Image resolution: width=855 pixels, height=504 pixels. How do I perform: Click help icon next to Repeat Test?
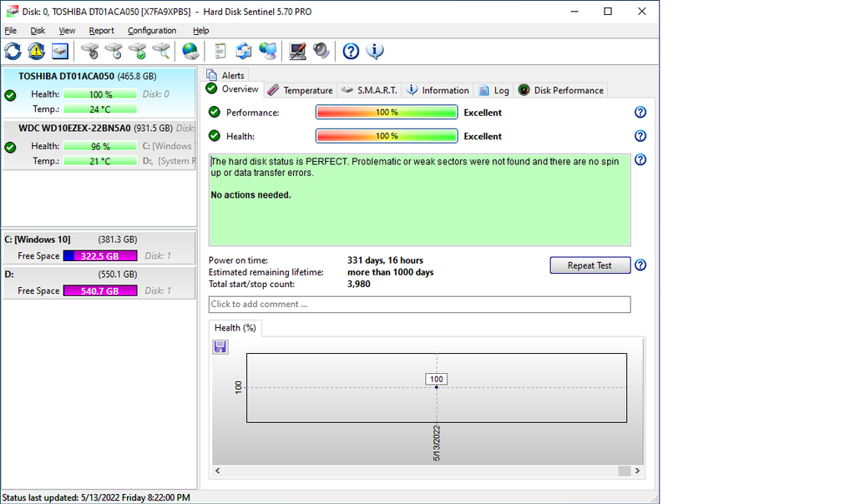(x=640, y=265)
